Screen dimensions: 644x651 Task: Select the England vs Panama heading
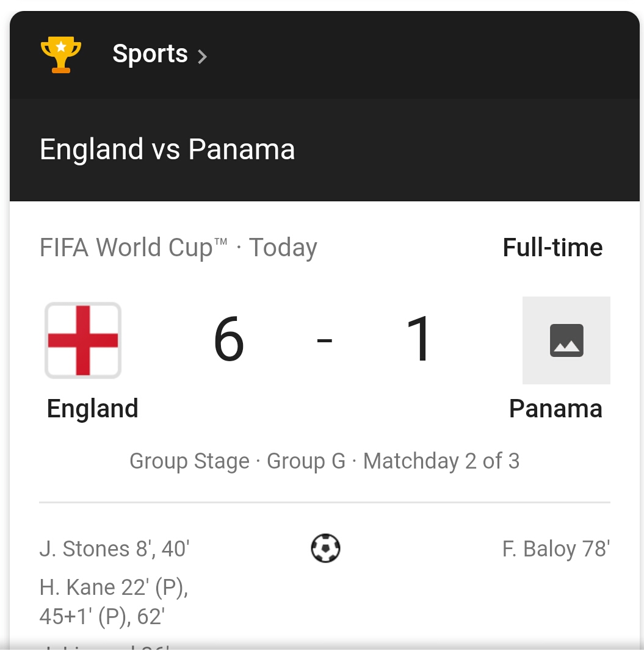point(167,149)
